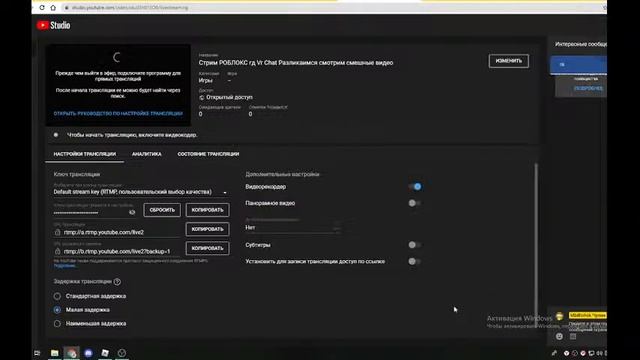Click Сбросить to reset the stream key
The image size is (640, 360).
[162, 210]
